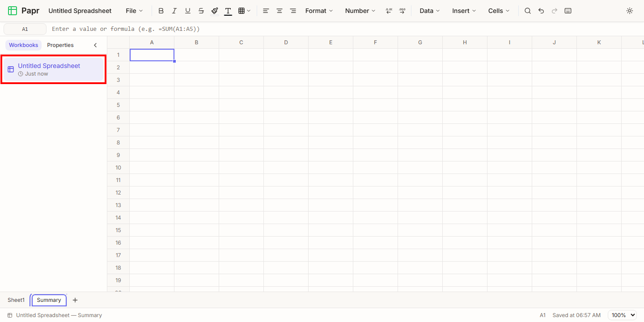Redo the last action
This screenshot has width=644, height=322.
click(x=555, y=11)
